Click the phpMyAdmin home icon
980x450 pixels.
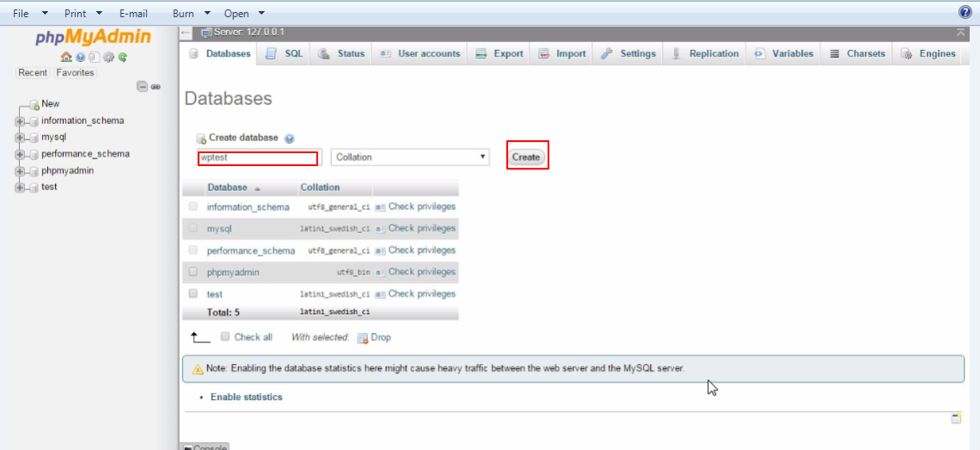click(x=65, y=58)
